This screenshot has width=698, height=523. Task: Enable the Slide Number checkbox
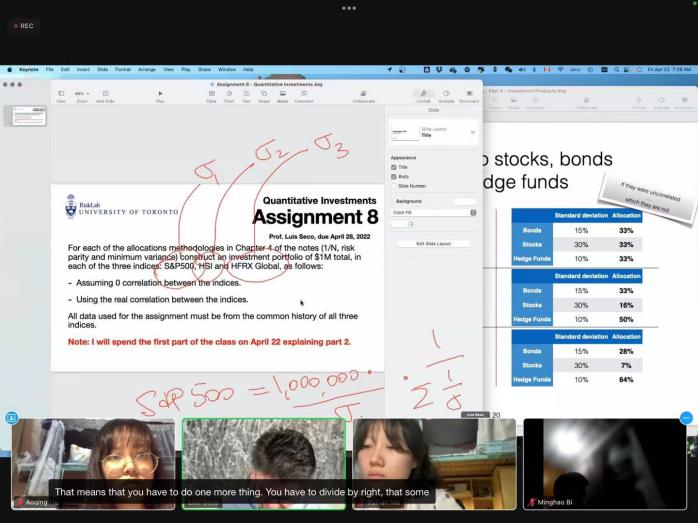point(394,186)
